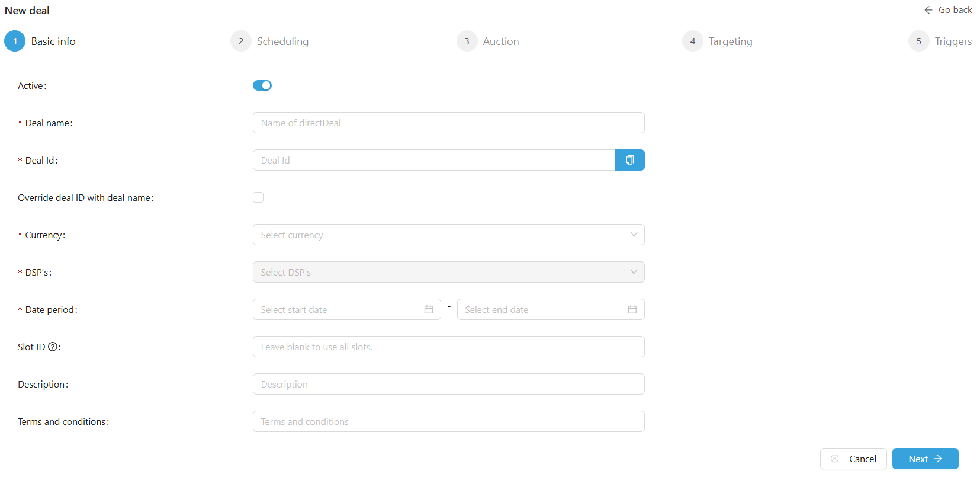Switch to the Scheduling step
980x496 pixels.
pos(282,41)
